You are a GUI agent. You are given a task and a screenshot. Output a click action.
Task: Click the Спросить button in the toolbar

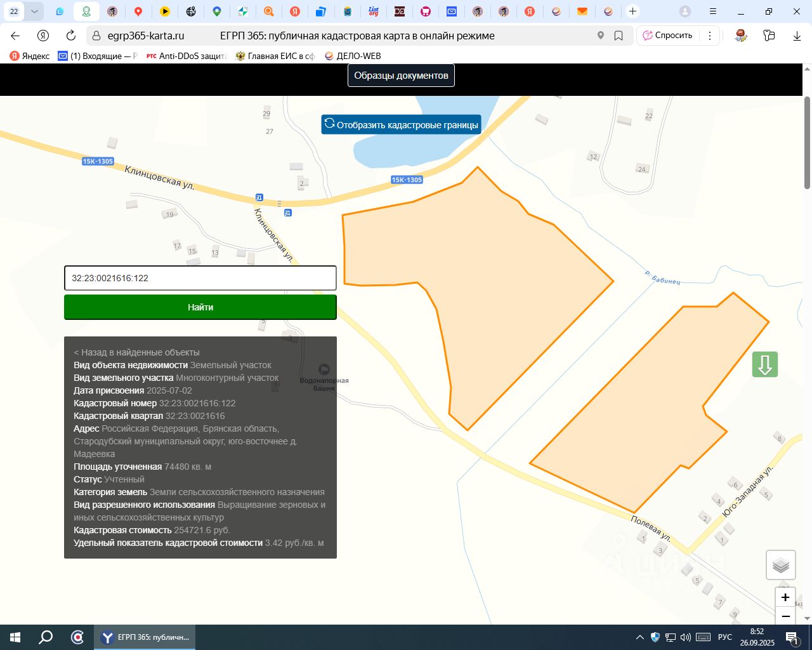click(668, 36)
